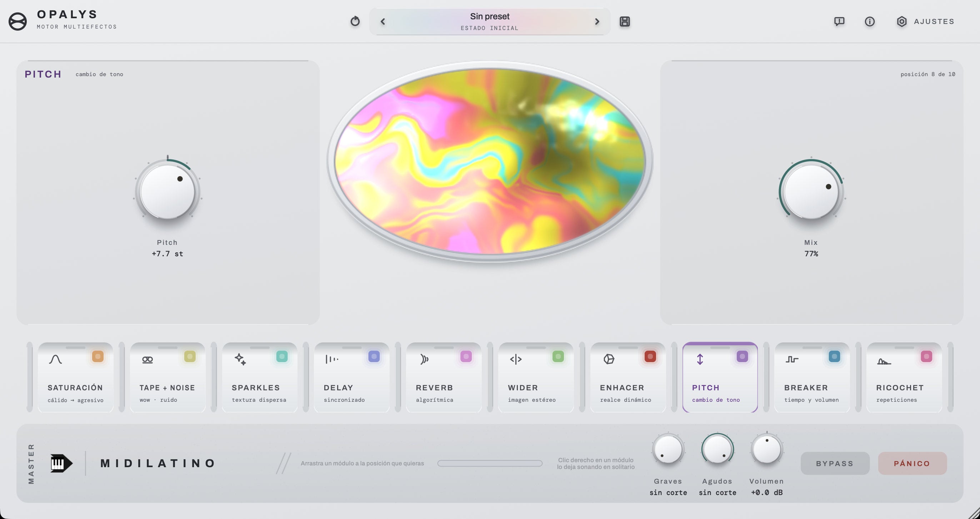This screenshot has width=980, height=519.
Task: Click the Opalys logo icon
Action: (x=17, y=21)
